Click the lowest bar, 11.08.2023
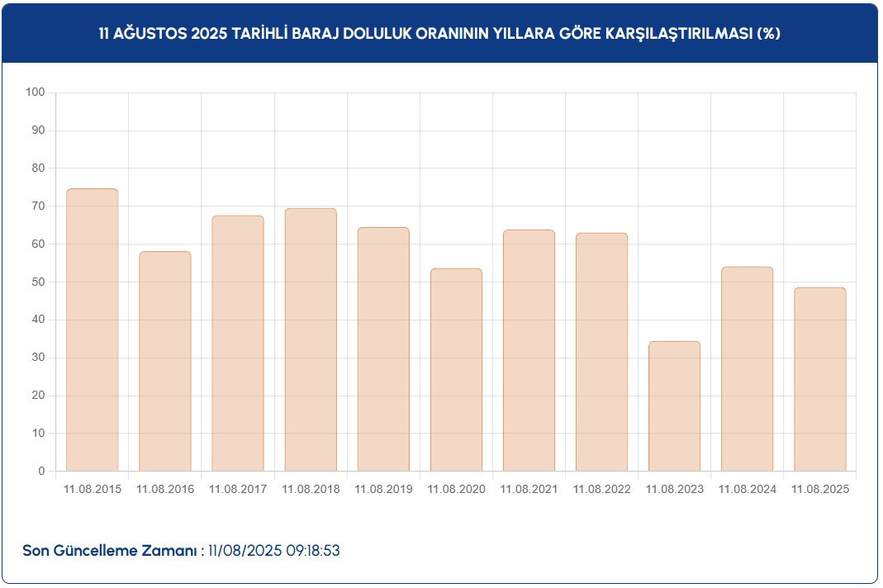This screenshot has height=588, width=883. (x=674, y=406)
